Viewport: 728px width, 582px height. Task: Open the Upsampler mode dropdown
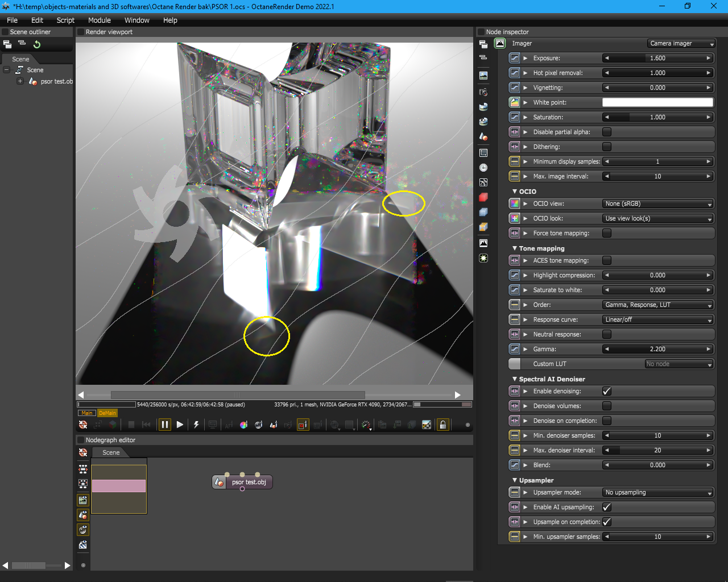658,492
